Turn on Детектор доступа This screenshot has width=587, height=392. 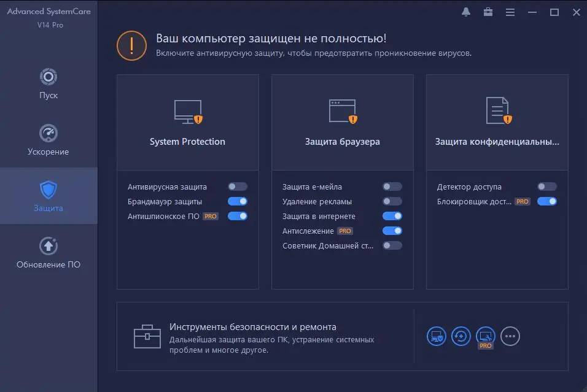tap(546, 186)
